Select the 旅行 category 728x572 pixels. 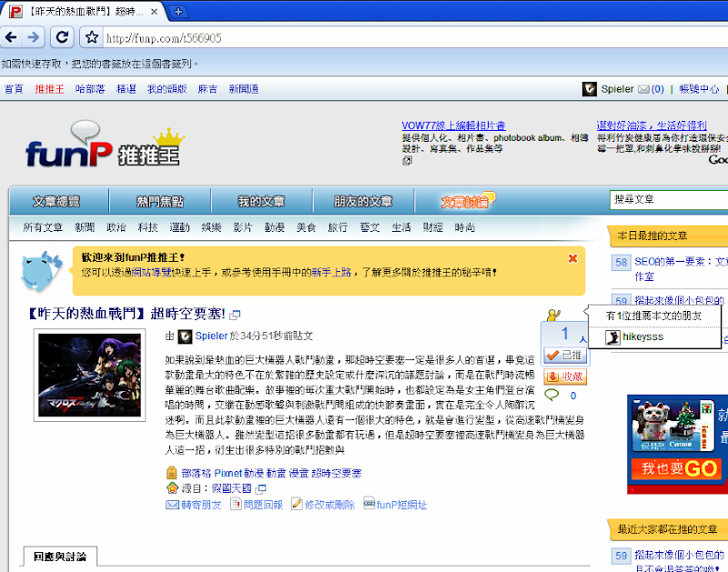[x=338, y=227]
